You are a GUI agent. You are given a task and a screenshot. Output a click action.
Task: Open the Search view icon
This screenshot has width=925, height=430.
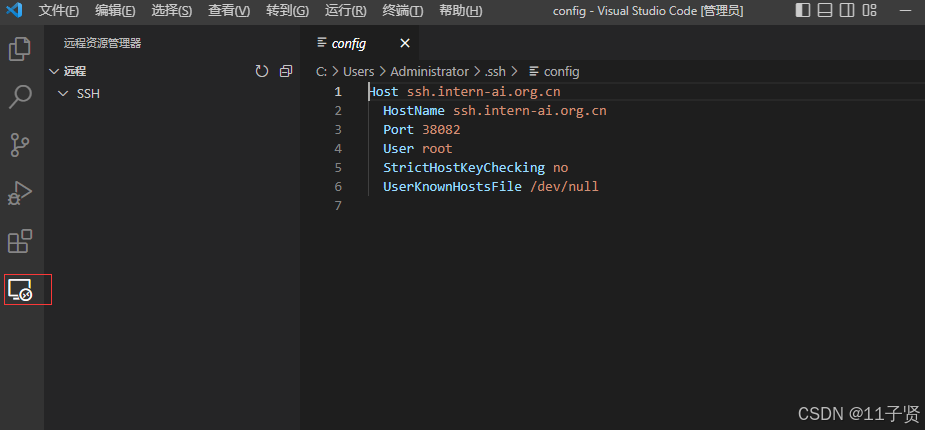point(20,97)
